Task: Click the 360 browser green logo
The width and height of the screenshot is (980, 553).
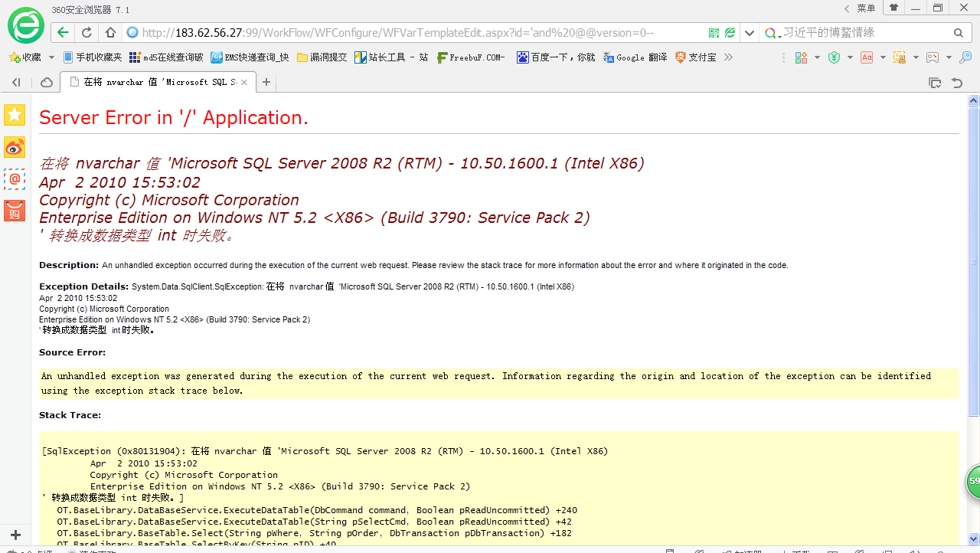Action: pyautogui.click(x=26, y=25)
